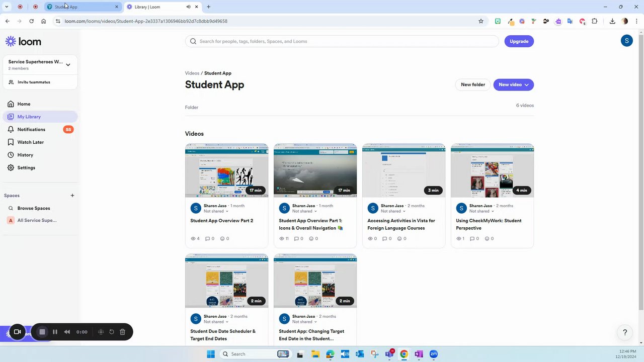Open Notifications in the sidebar

[40, 129]
